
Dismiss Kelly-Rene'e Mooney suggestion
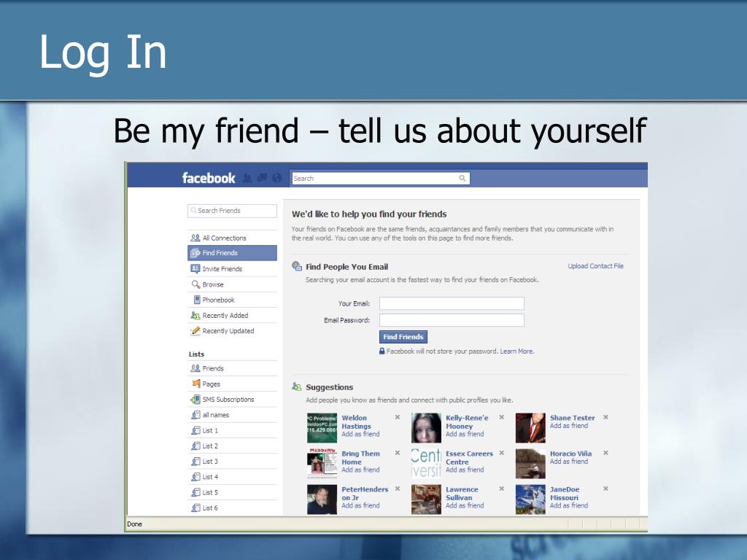[502, 417]
